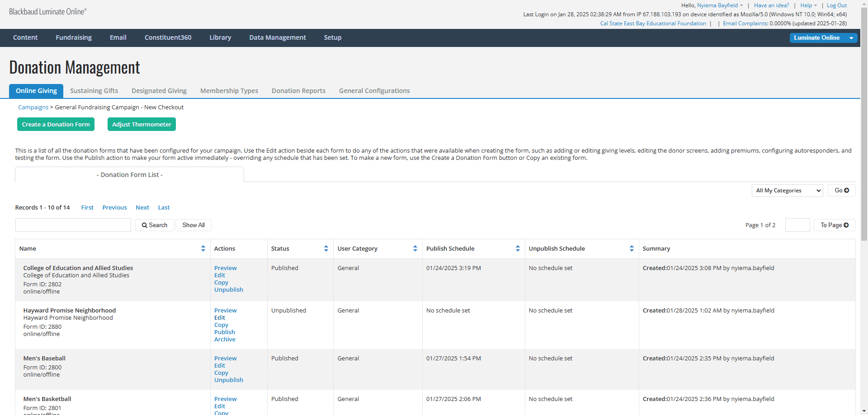Open the Help dropdown menu

808,5
